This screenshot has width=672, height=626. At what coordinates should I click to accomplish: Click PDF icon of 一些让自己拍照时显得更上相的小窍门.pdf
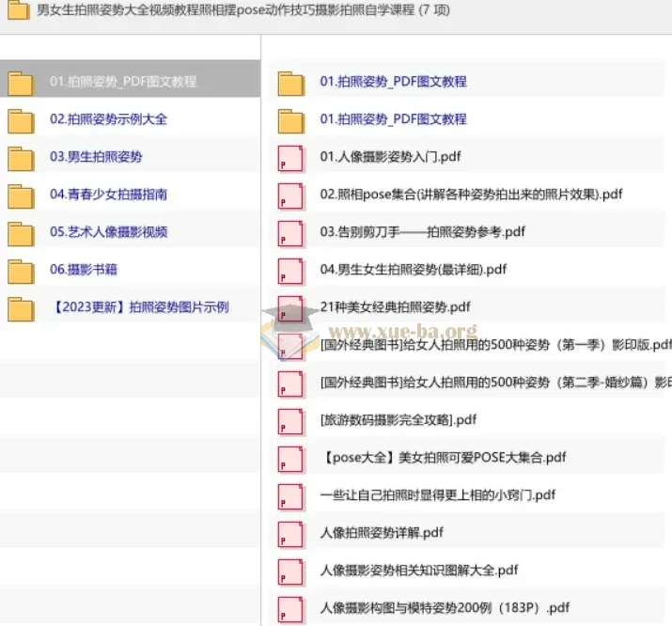(290, 497)
